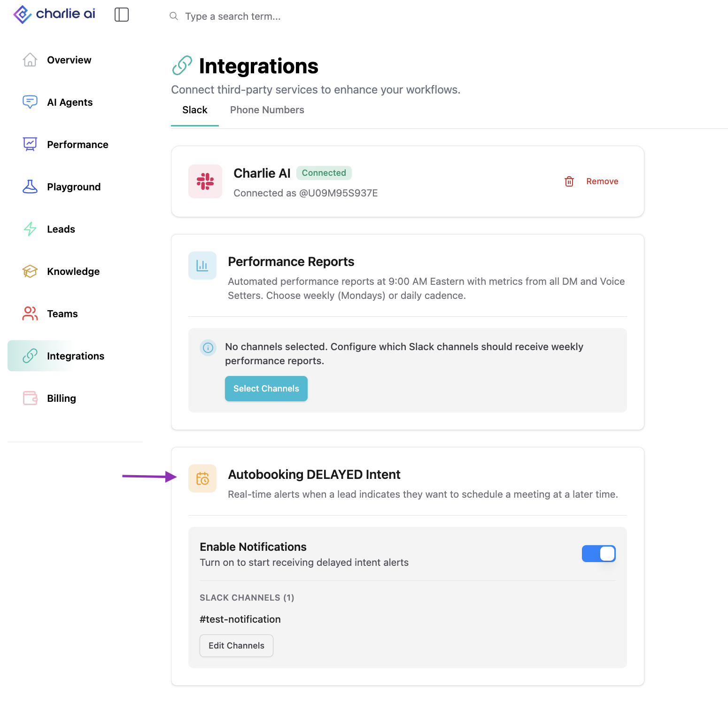Screen dimensions: 728x704
Task: Click the Leads lightning bolt icon
Action: [x=30, y=229]
